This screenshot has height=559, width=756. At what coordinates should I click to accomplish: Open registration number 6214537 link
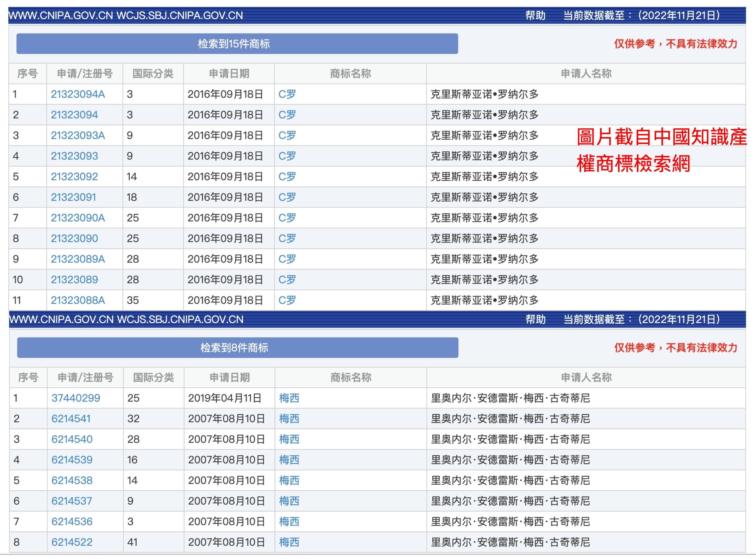point(72,501)
